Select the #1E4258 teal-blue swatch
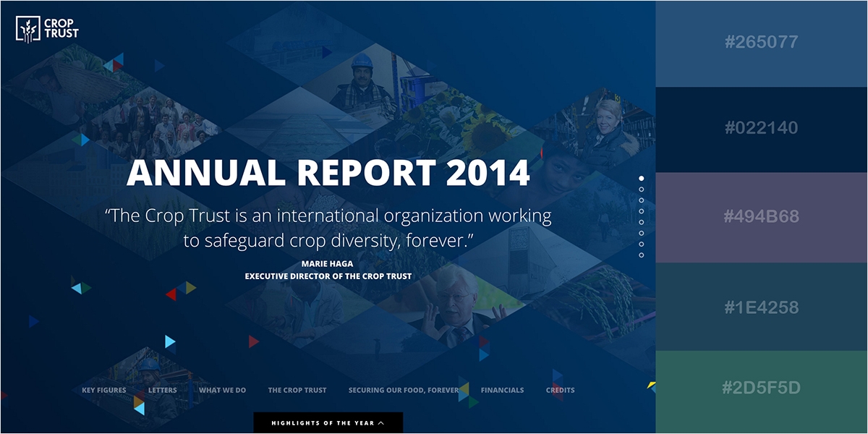This screenshot has width=868, height=434. pyautogui.click(x=761, y=307)
